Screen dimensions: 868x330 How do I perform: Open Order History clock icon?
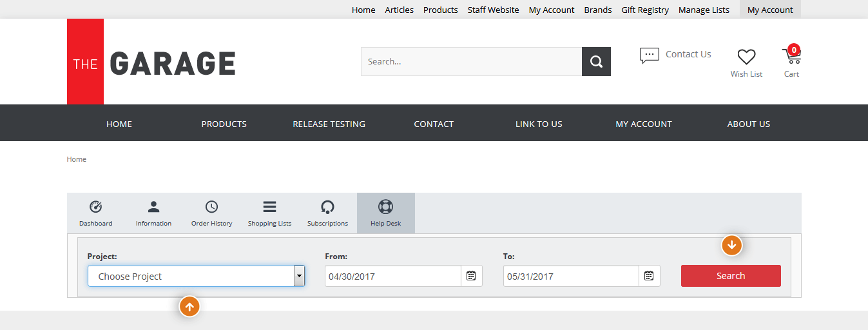click(211, 207)
